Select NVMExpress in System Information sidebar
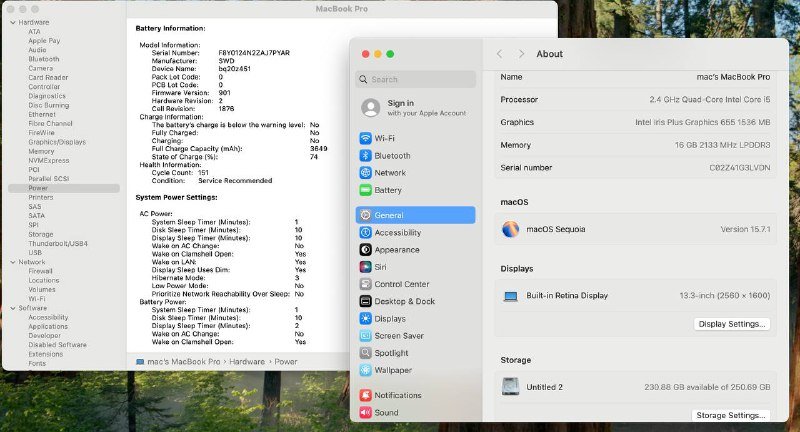The height and width of the screenshot is (432, 800). [49, 161]
